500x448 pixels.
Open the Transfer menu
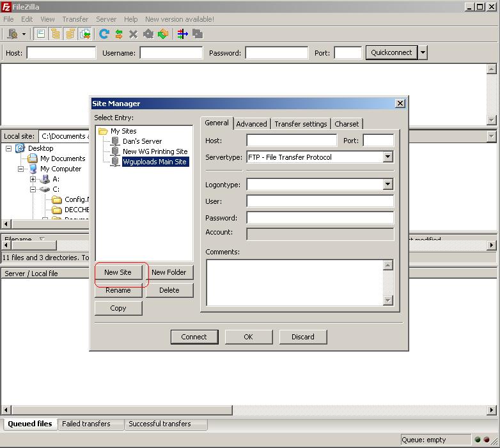(75, 19)
